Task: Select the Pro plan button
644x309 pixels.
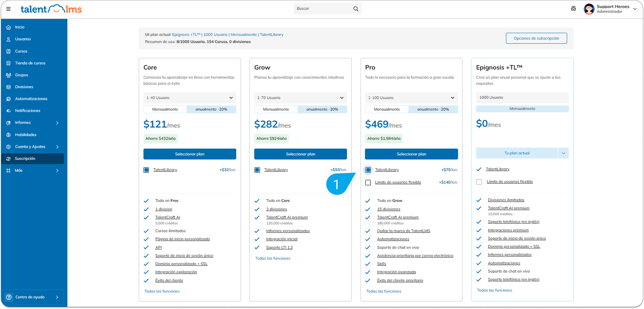Action: (x=411, y=154)
